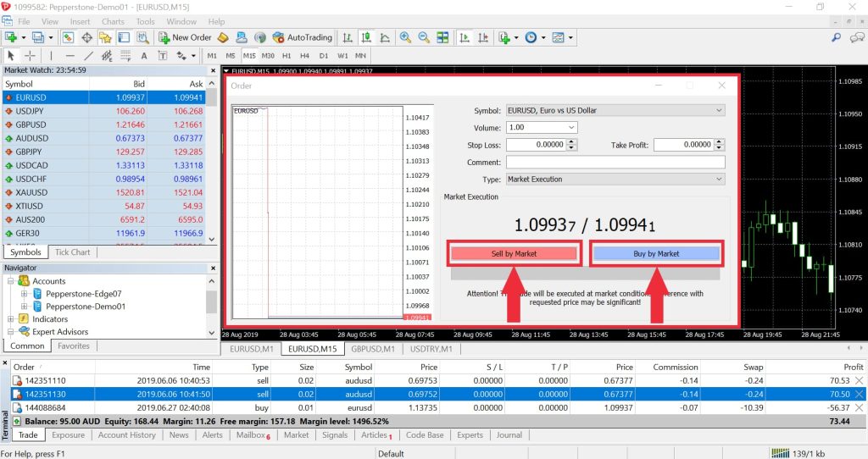Open the search magnifier icon at top right
868x459 pixels.
coord(836,37)
